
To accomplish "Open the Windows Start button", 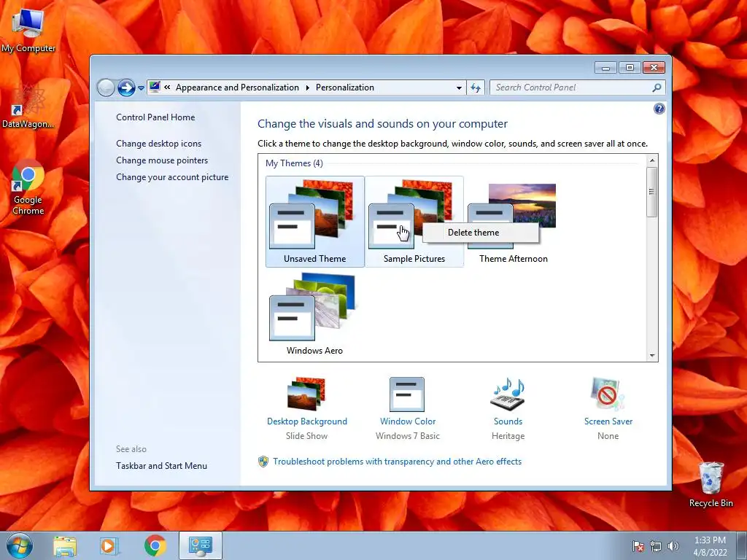I will (20, 545).
